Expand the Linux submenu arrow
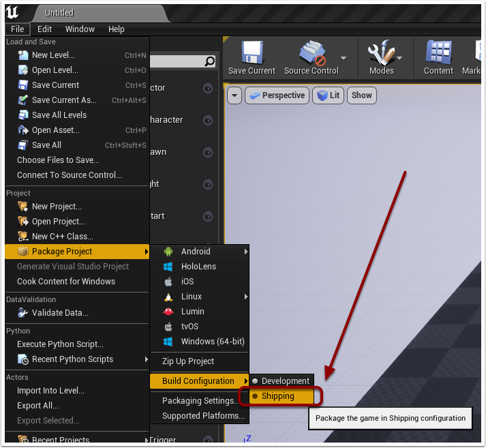Image resolution: width=486 pixels, height=448 pixels. (x=246, y=297)
